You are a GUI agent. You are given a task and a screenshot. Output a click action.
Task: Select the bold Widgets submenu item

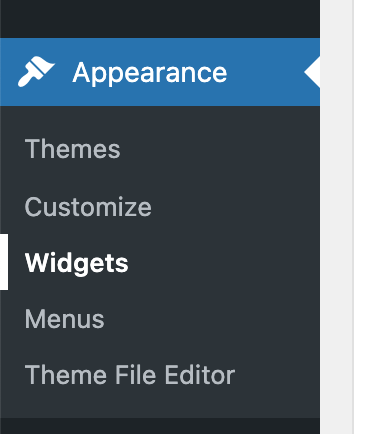77,263
